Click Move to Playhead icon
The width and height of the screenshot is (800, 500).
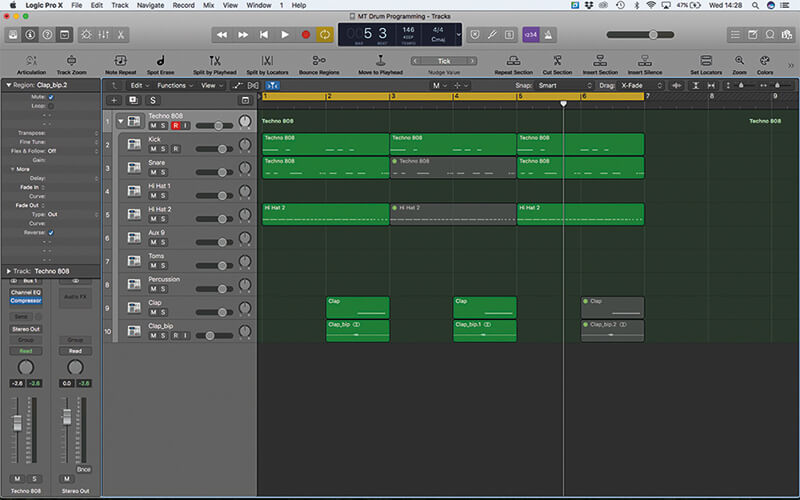[381, 61]
